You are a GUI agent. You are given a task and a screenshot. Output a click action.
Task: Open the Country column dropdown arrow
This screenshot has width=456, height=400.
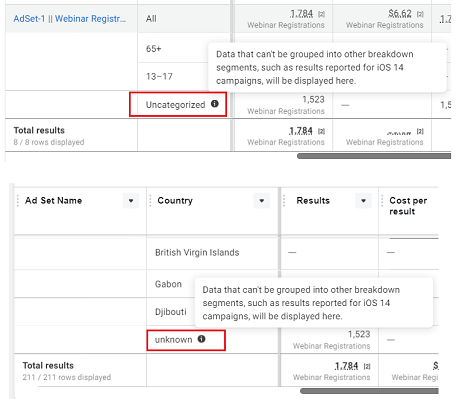[x=262, y=201]
